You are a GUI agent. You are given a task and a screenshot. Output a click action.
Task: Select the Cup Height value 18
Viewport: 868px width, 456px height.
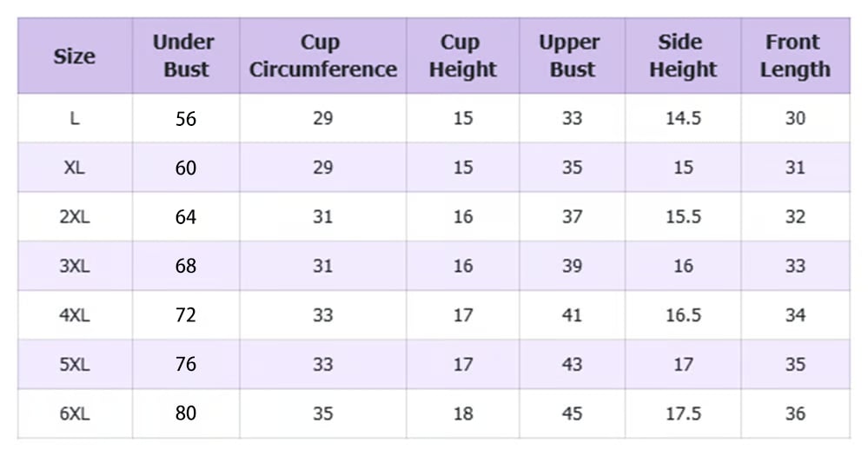point(463,413)
